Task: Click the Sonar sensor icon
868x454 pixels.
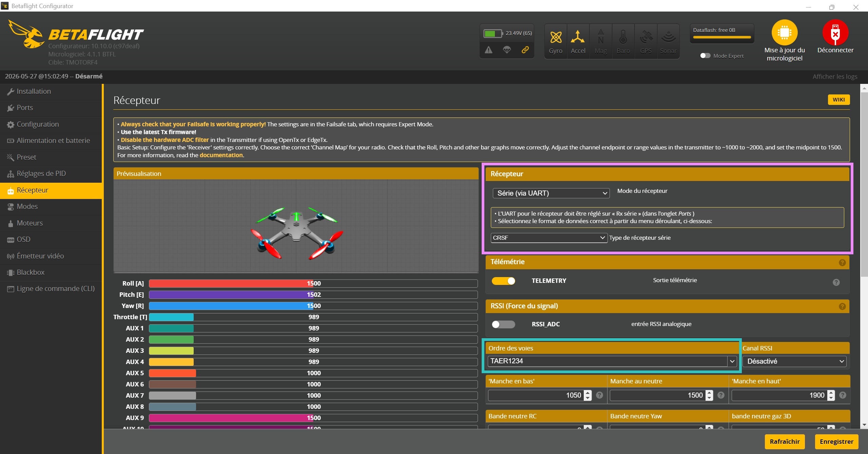Action: tap(668, 41)
